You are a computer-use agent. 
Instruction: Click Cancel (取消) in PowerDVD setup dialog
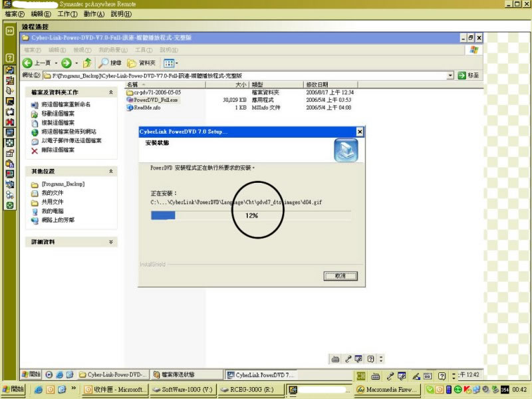tap(340, 276)
